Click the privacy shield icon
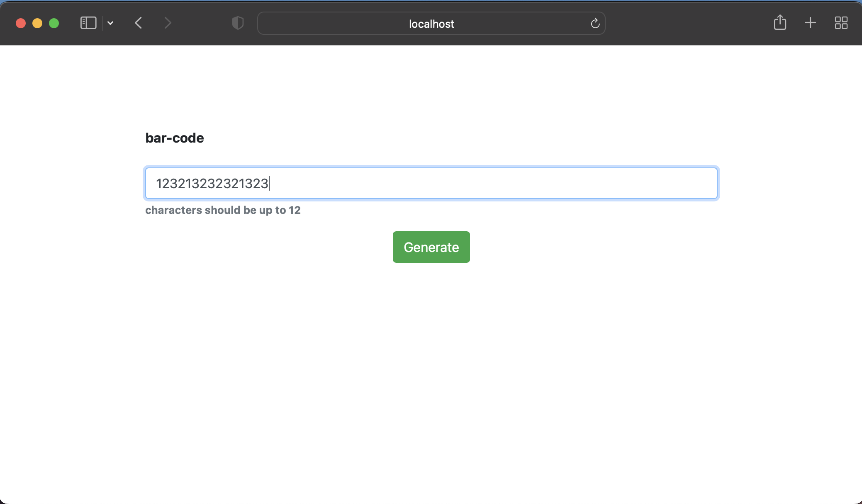The width and height of the screenshot is (862, 504). [x=237, y=23]
